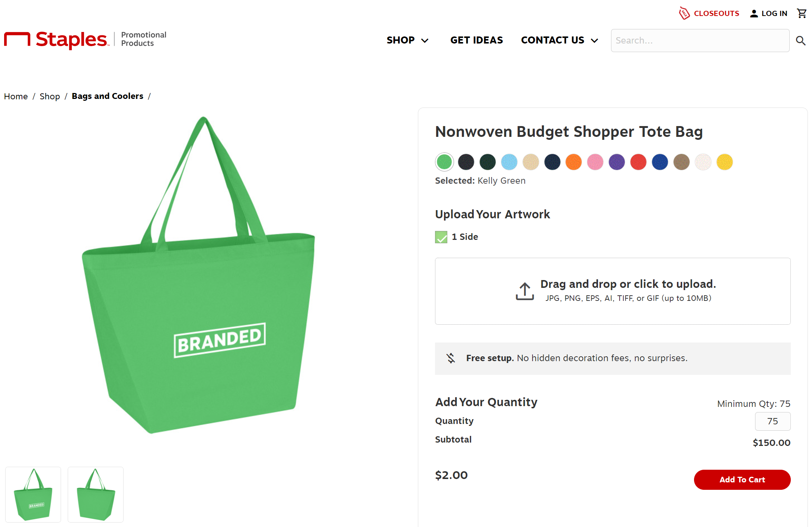Screen dimensions: 812x527
Task: Click the Closeouts sale tag icon
Action: pyautogui.click(x=684, y=13)
